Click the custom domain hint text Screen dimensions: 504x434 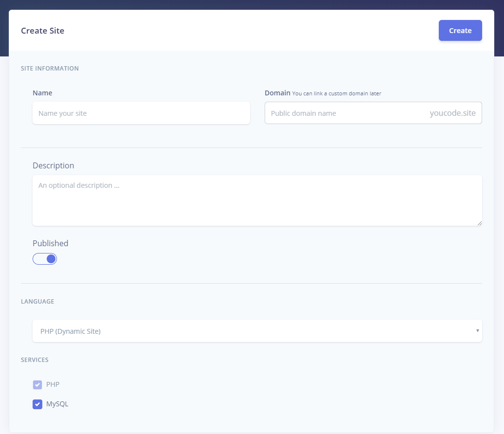coord(337,93)
